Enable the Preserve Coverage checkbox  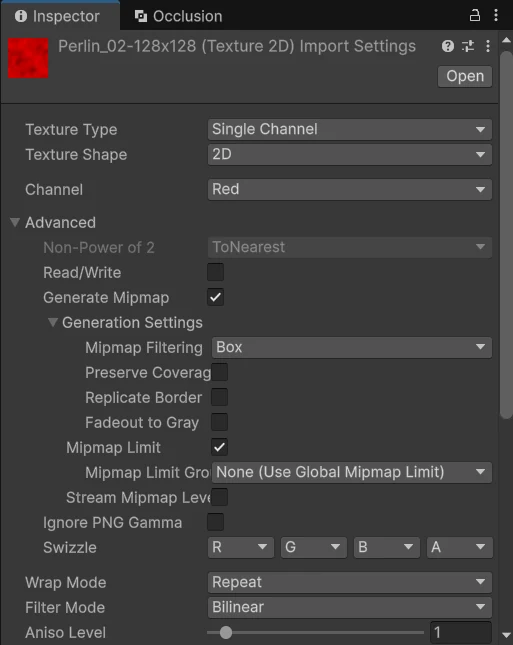[x=219, y=372]
